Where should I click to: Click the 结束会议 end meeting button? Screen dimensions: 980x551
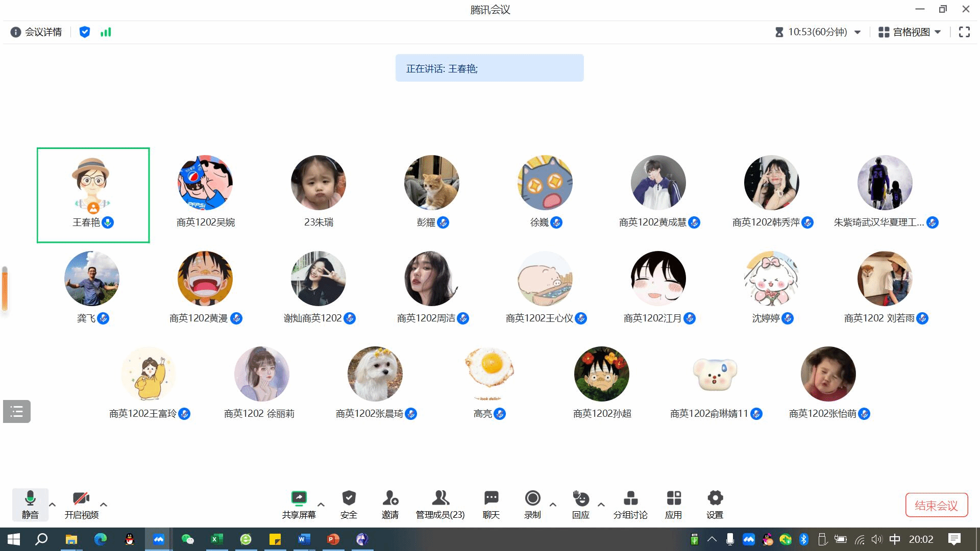[x=936, y=505]
